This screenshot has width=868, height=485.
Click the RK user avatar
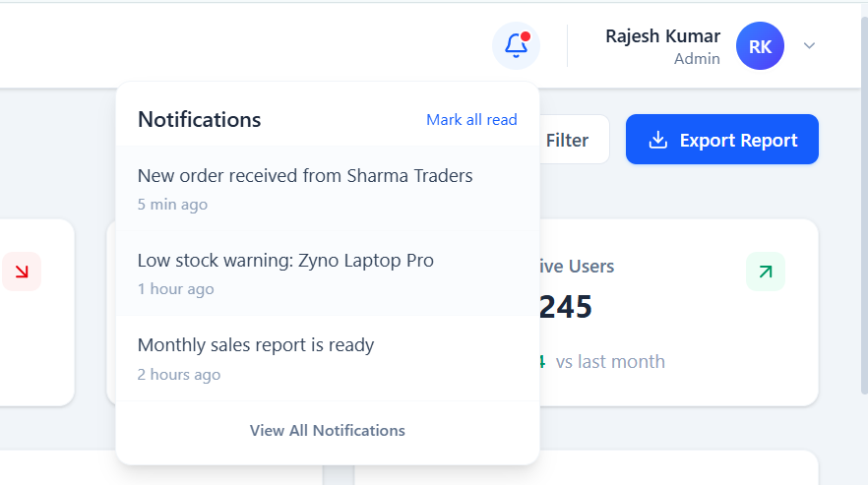pyautogui.click(x=760, y=46)
